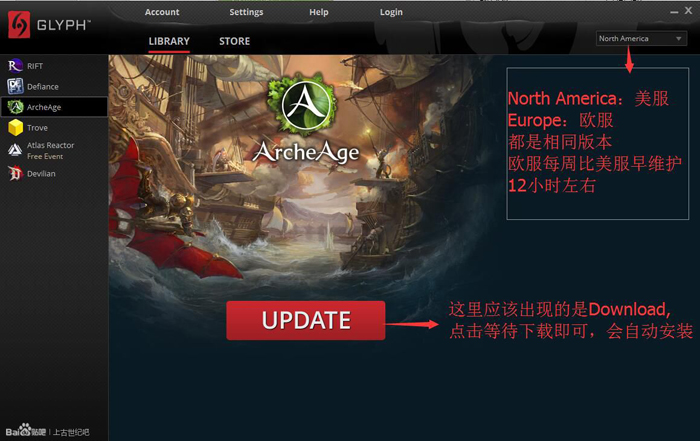Switch to the STORE tab

234,42
